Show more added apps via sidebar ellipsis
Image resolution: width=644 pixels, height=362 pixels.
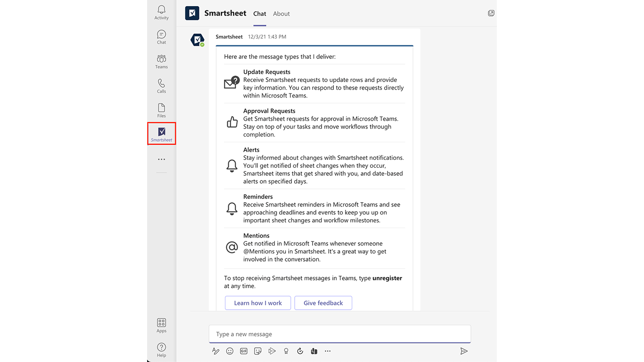point(162,159)
